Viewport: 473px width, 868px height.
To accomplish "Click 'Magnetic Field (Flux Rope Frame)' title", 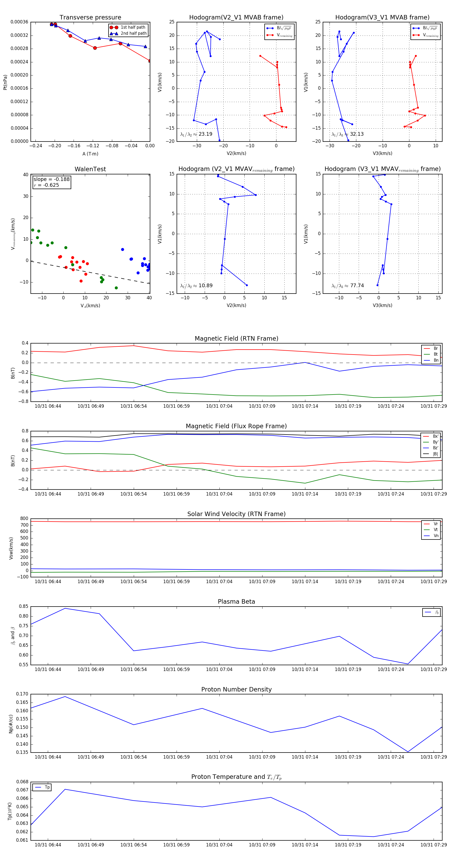I will click(x=236, y=426).
